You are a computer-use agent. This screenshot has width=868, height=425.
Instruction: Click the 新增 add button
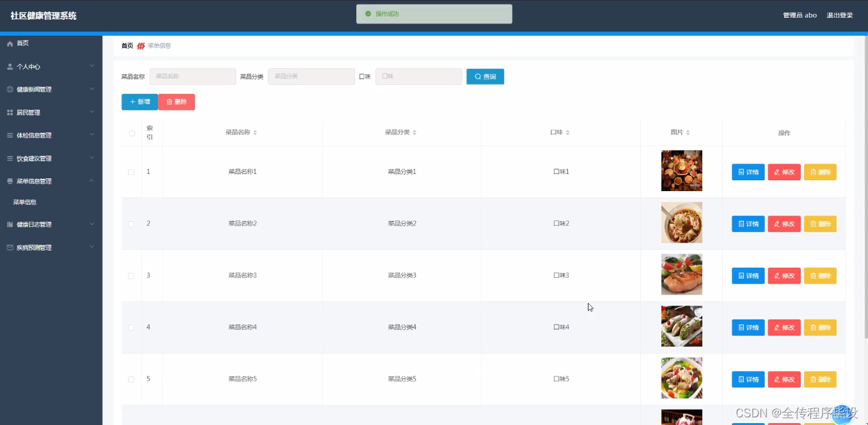pos(139,102)
